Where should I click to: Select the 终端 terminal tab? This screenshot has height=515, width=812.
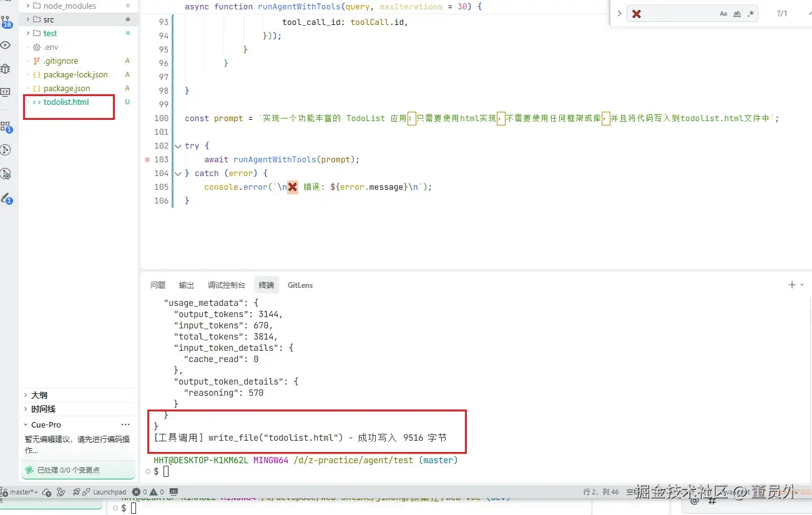point(267,285)
